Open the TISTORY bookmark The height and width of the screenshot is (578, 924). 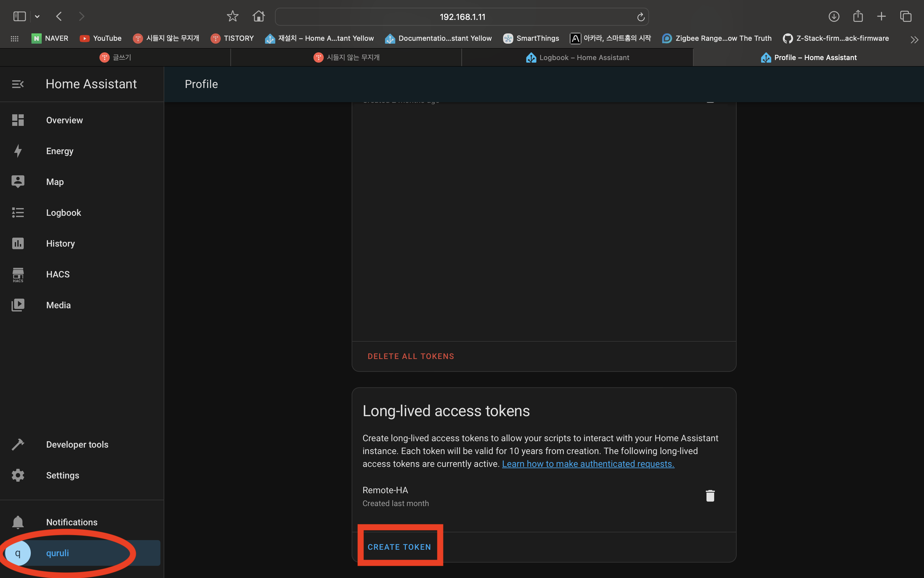232,38
